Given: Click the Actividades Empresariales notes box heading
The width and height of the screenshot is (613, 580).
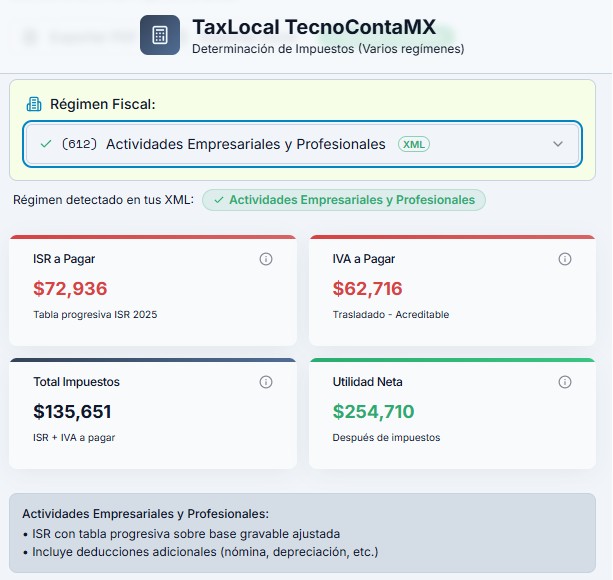Looking at the screenshot, I should tap(145, 514).
